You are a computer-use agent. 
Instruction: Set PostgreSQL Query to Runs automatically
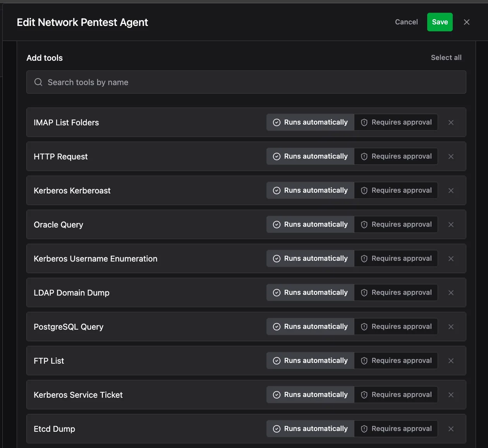(x=311, y=327)
